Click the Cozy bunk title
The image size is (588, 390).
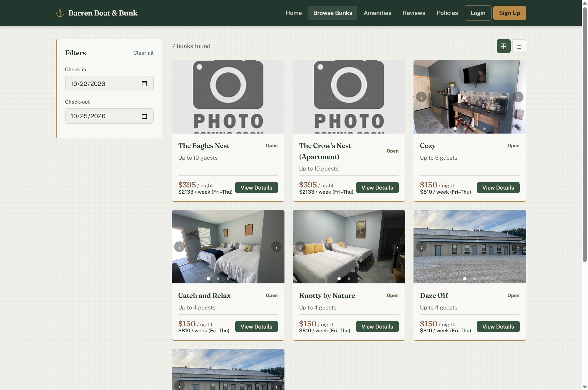point(428,146)
